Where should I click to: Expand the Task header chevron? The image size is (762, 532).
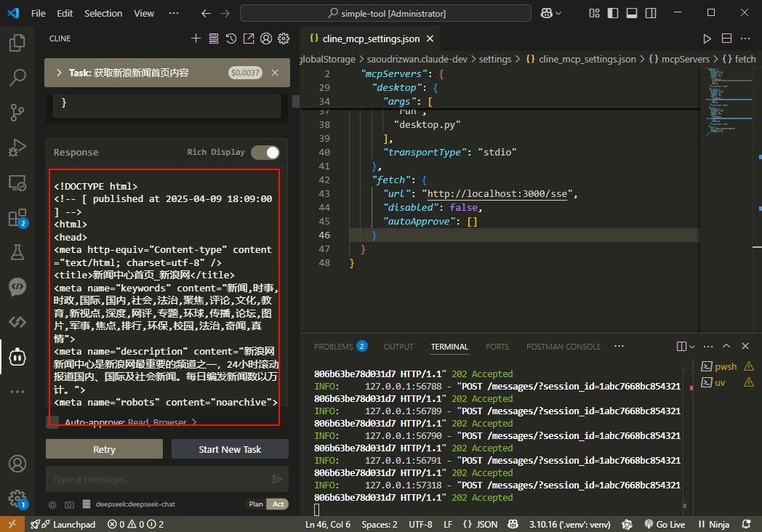click(58, 73)
